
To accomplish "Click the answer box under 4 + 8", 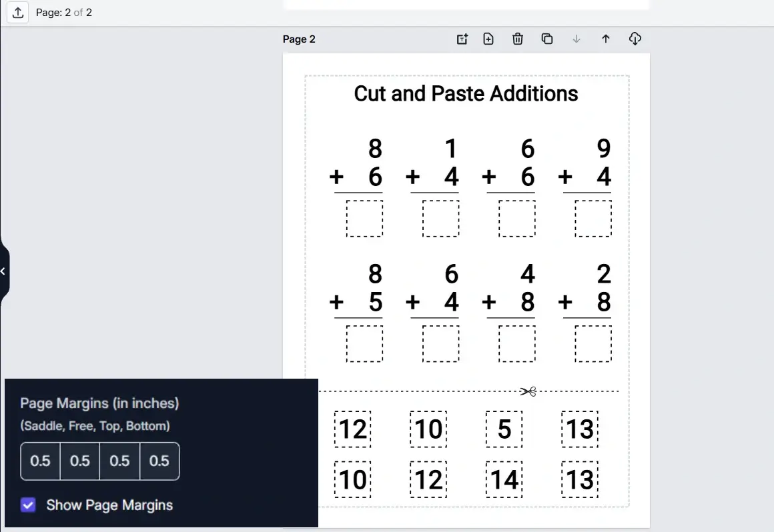I will tap(517, 343).
